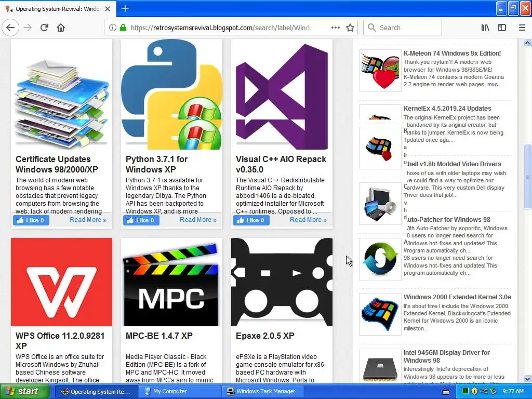
Task: Show site information icon in address bar
Action: (x=113, y=28)
